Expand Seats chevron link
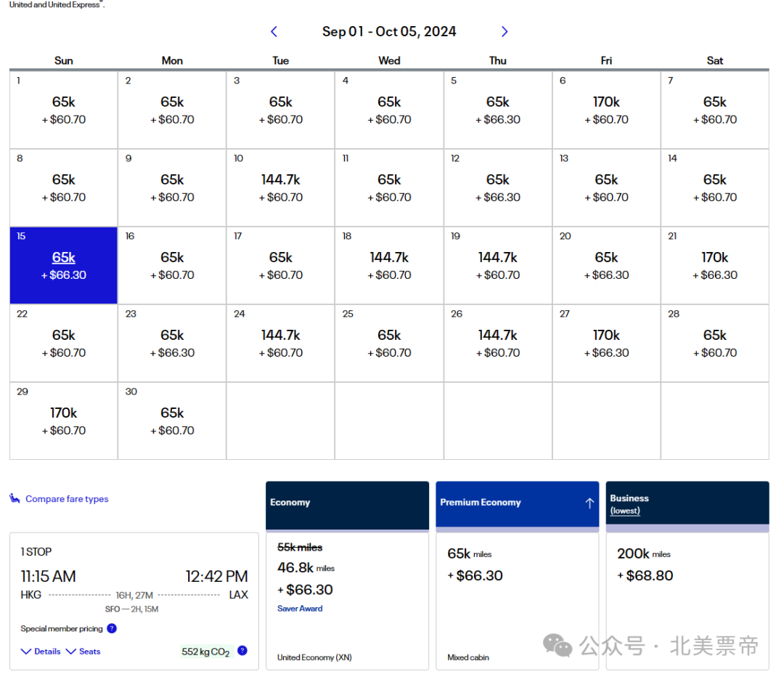The height and width of the screenshot is (677, 784). pyautogui.click(x=83, y=651)
